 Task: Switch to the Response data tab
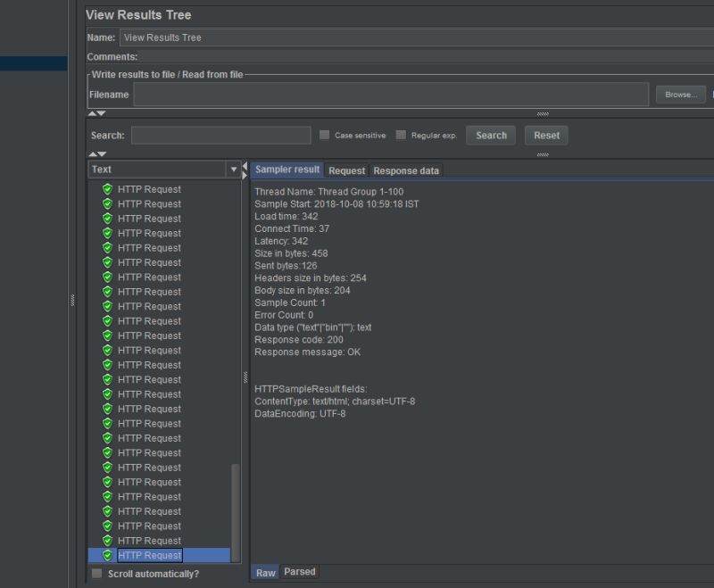coord(405,170)
